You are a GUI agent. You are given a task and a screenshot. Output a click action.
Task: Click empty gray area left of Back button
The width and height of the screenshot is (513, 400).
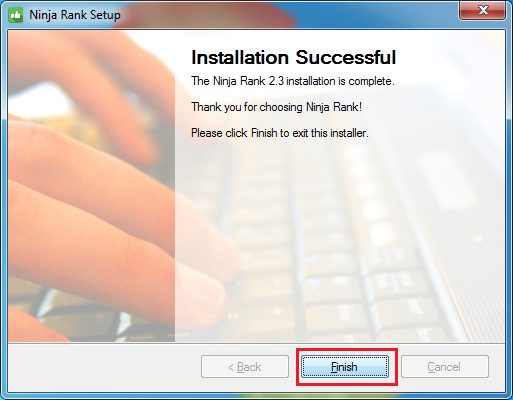coord(104,367)
